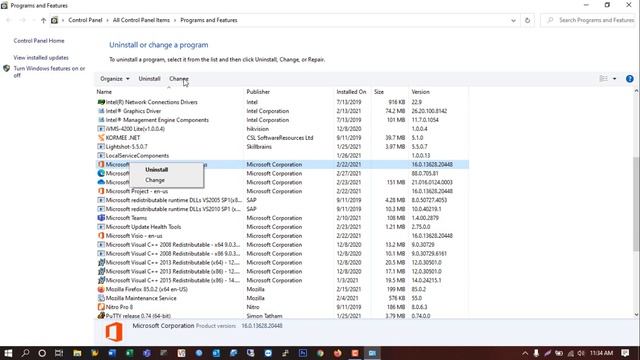This screenshot has height=360, width=640.
Task: Select Microsoft redistributable runtime DLLs VS2005 row
Action: click(282, 200)
